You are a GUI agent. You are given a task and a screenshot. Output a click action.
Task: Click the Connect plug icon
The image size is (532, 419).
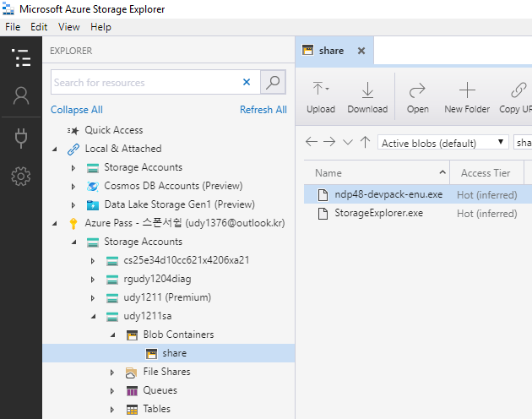pyautogui.click(x=21, y=138)
